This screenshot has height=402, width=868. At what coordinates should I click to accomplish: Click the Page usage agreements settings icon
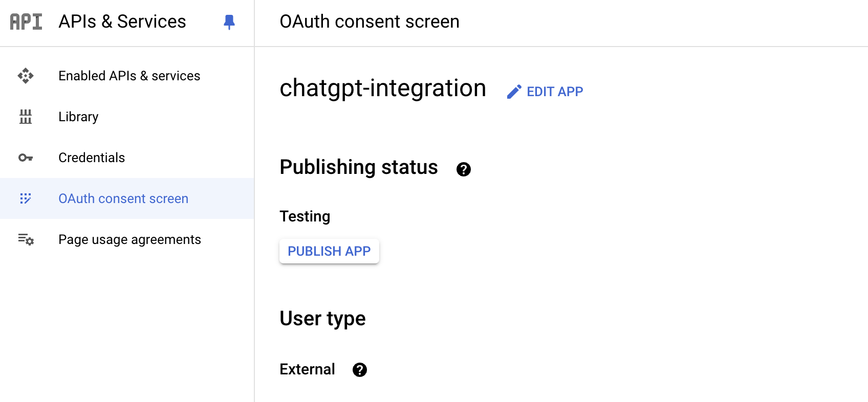click(x=26, y=239)
